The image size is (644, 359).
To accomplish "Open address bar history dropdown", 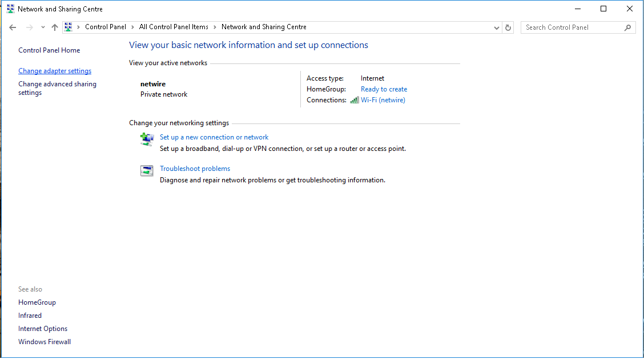I will pos(497,27).
